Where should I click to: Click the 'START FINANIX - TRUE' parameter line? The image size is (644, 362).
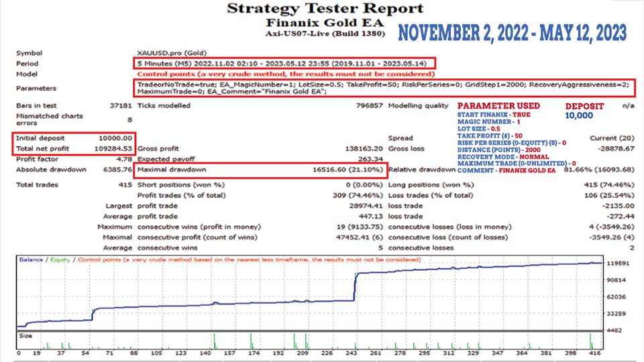coord(494,115)
